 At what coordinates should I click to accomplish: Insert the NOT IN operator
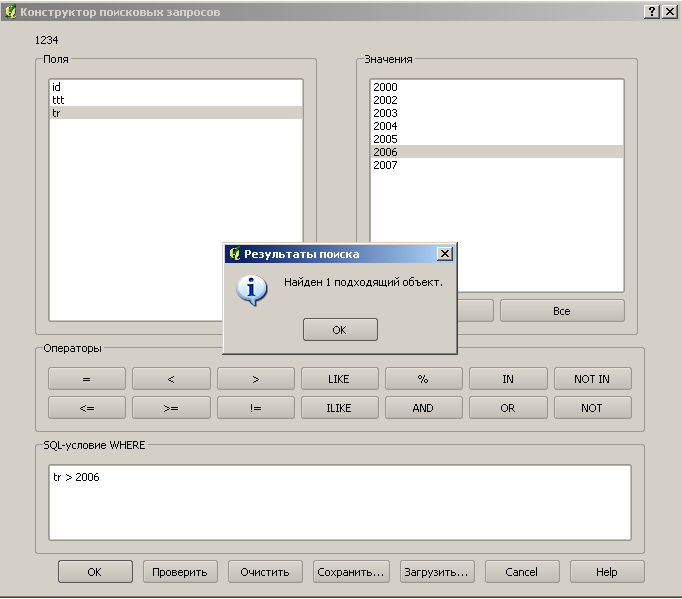click(x=592, y=379)
